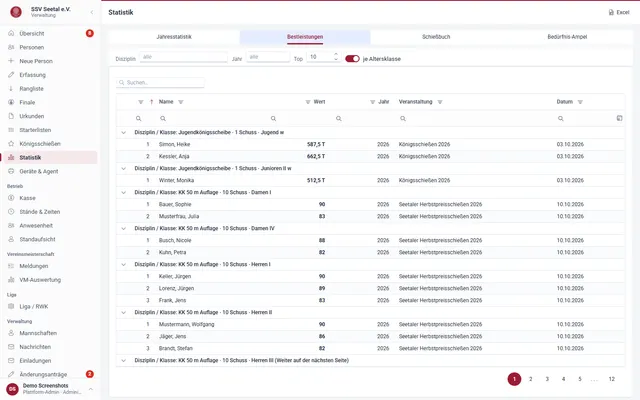Open Nachrichten envelope icon
Screen dimensions: 640x400
click(x=11, y=347)
